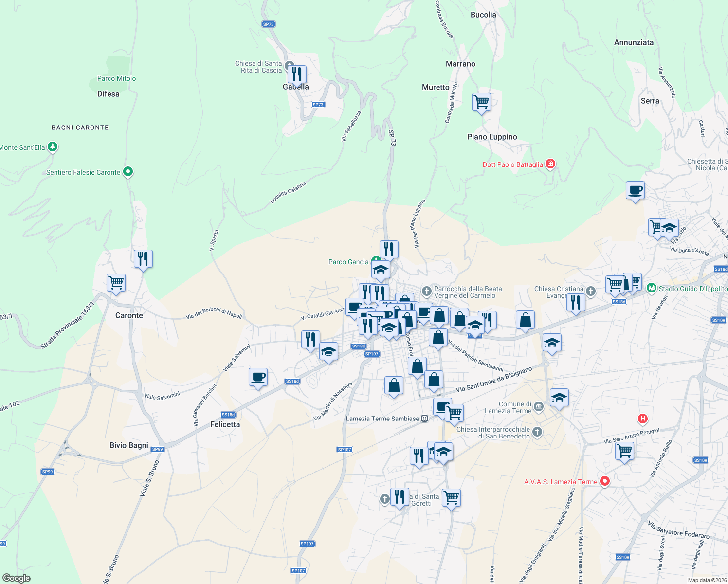The image size is (728, 584).
Task: Select the restaurant marker near Gabella
Action: [x=296, y=73]
